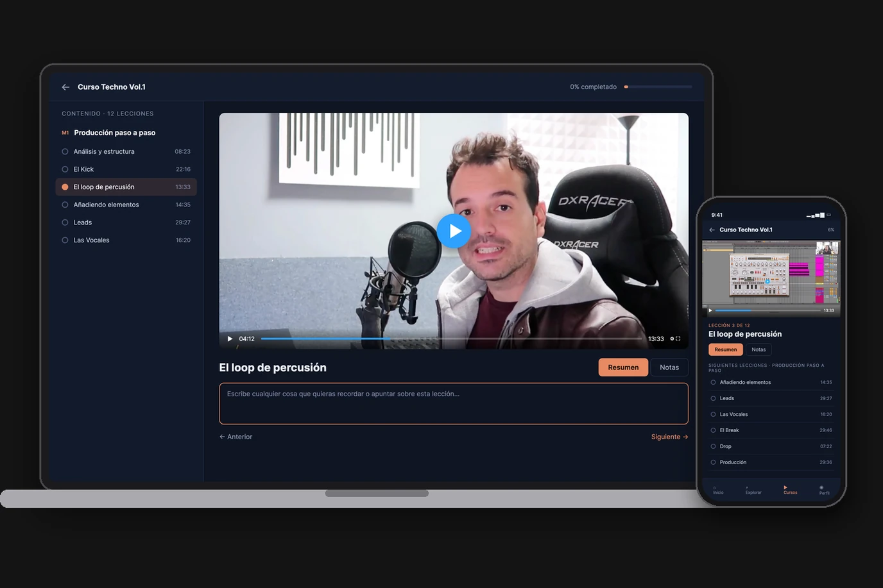The width and height of the screenshot is (883, 588).
Task: Mark Añadiendo elementos circle in laptop sidebar
Action: (x=65, y=205)
